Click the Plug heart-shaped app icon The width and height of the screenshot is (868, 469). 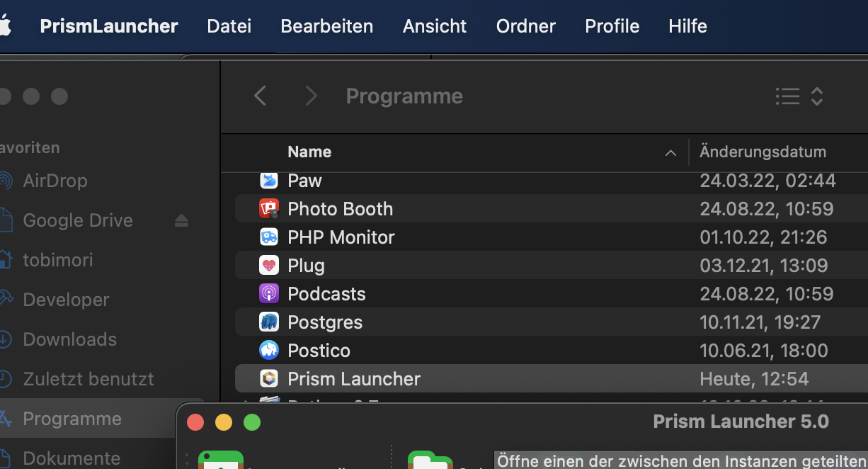[269, 265]
